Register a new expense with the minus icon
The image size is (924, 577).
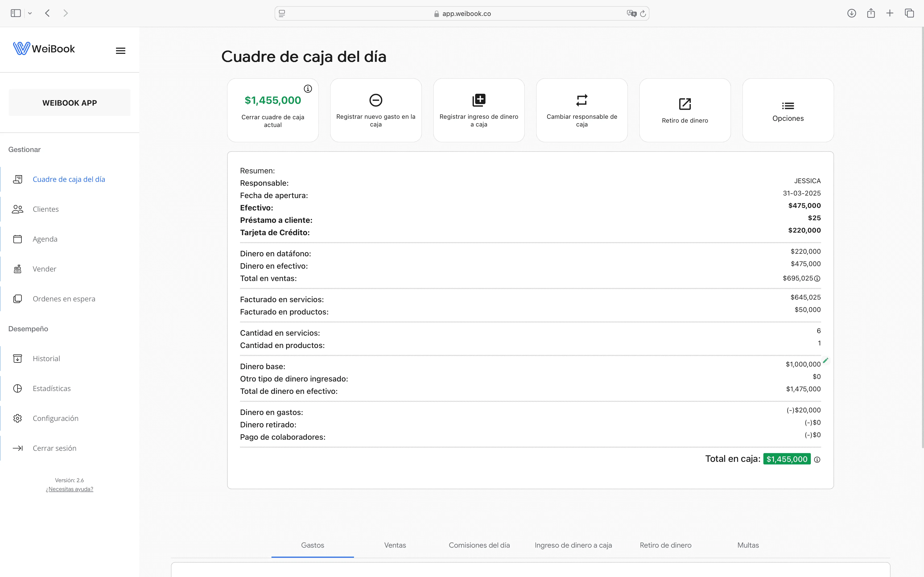(x=375, y=110)
